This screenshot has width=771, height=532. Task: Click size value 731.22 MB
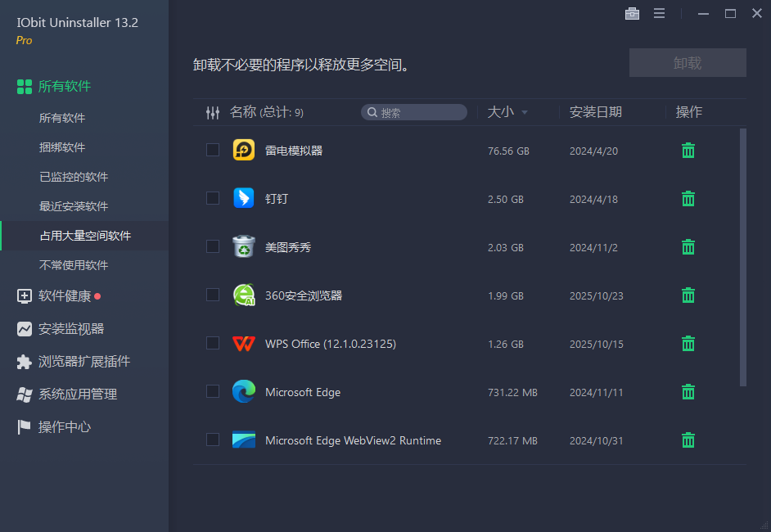(x=512, y=392)
